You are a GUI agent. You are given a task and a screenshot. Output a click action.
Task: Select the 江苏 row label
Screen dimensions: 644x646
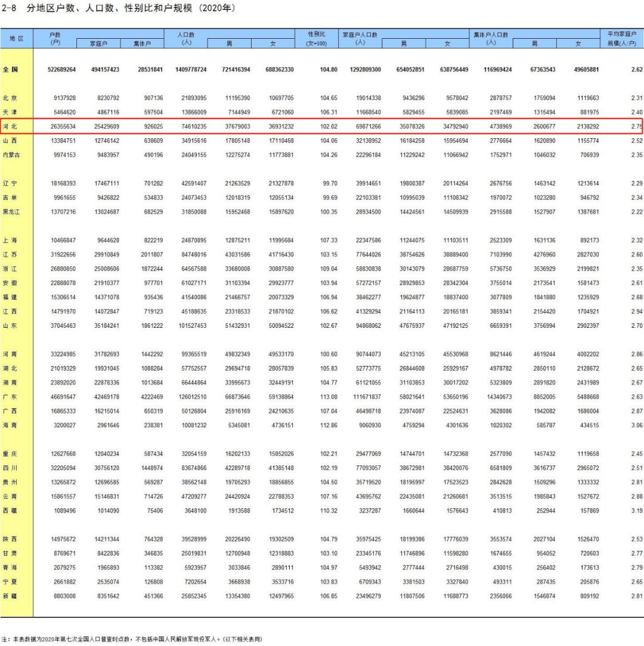[x=10, y=254]
